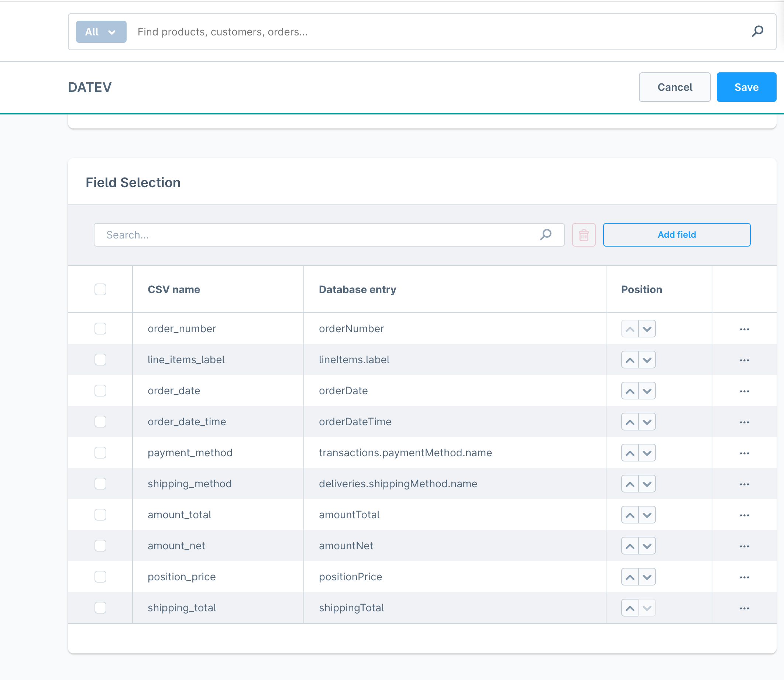Open more options for amount_net row
This screenshot has width=784, height=680.
(744, 546)
